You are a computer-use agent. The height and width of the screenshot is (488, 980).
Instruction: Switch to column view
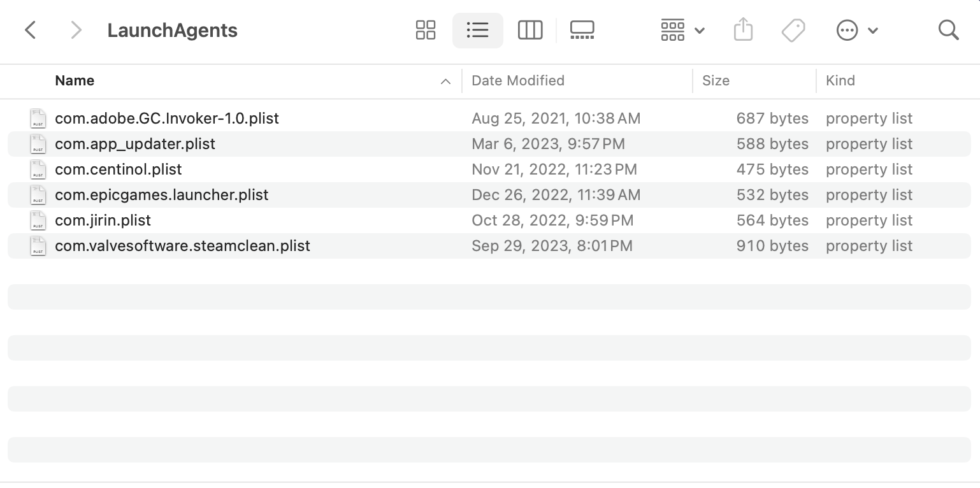530,30
